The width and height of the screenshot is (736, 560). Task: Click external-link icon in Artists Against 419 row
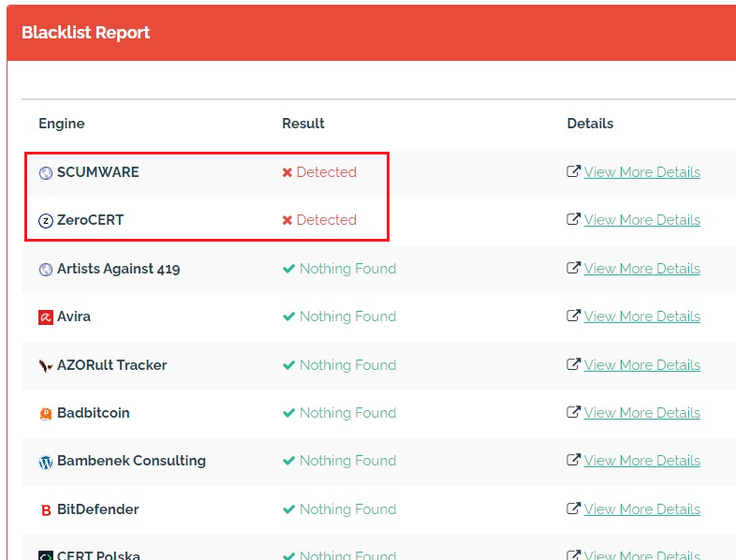point(573,268)
